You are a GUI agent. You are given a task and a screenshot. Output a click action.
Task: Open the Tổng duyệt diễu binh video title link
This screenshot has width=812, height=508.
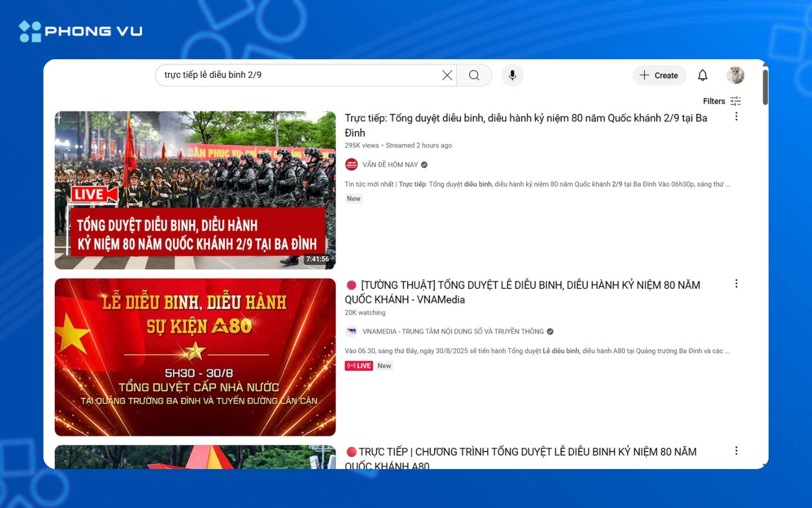tap(526, 125)
